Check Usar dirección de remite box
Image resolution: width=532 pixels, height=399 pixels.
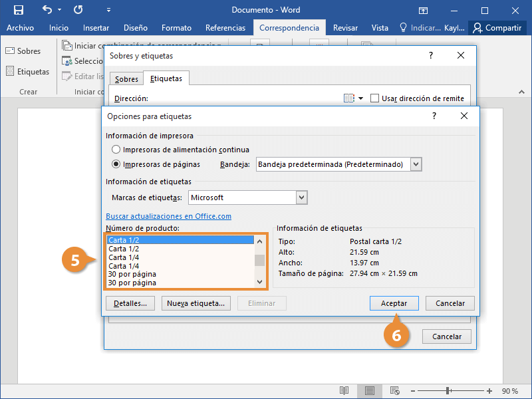point(375,98)
